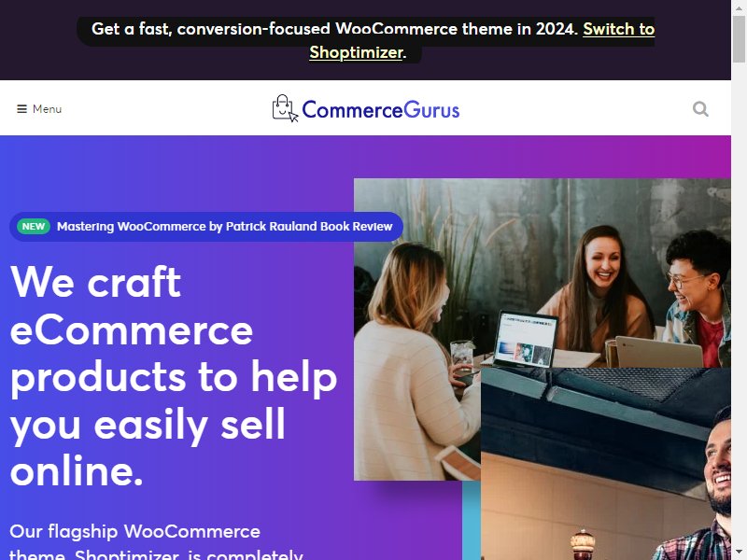The image size is (747, 560).
Task: Click the word Shoptimizer in the banner
Action: coord(356,52)
